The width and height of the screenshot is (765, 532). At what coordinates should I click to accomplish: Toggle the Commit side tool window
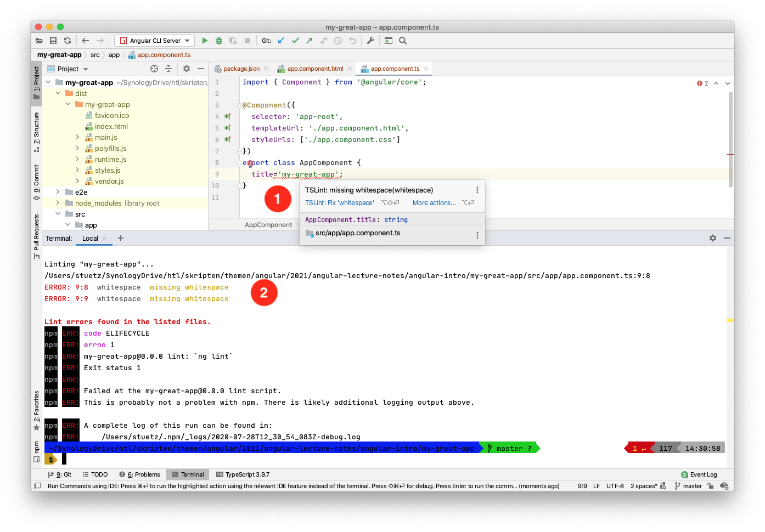[37, 183]
